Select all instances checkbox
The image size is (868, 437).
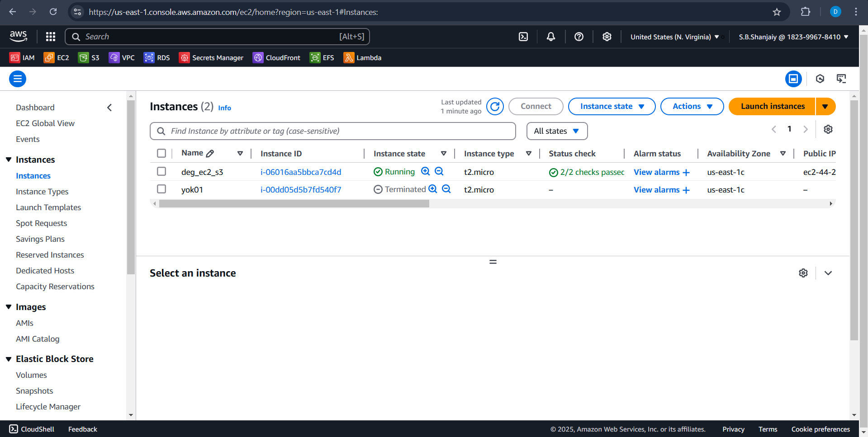pyautogui.click(x=161, y=153)
